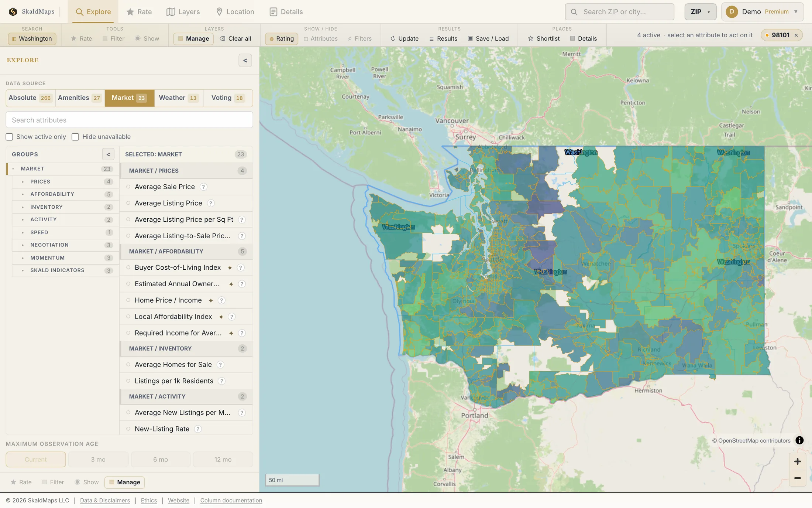Select Average Sale Price attribute radio

pos(128,187)
